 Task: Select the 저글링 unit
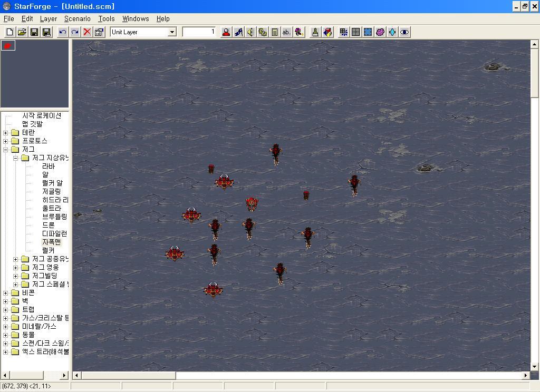tap(51, 191)
